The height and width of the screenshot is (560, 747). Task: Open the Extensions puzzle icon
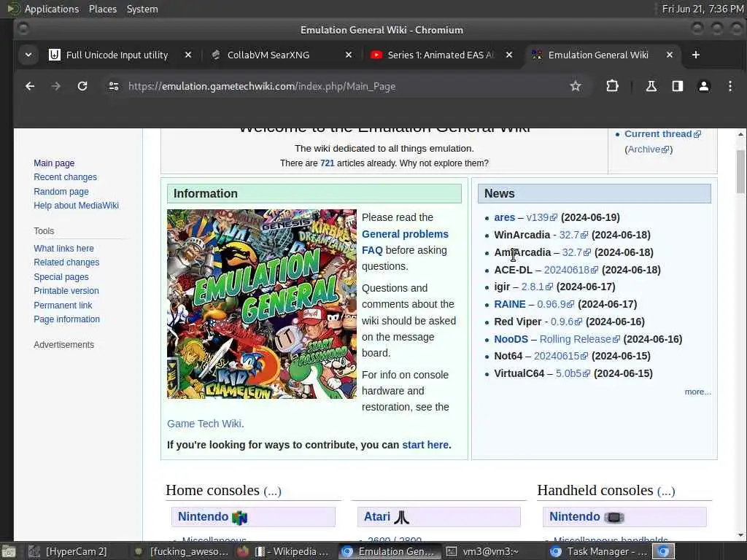612,86
